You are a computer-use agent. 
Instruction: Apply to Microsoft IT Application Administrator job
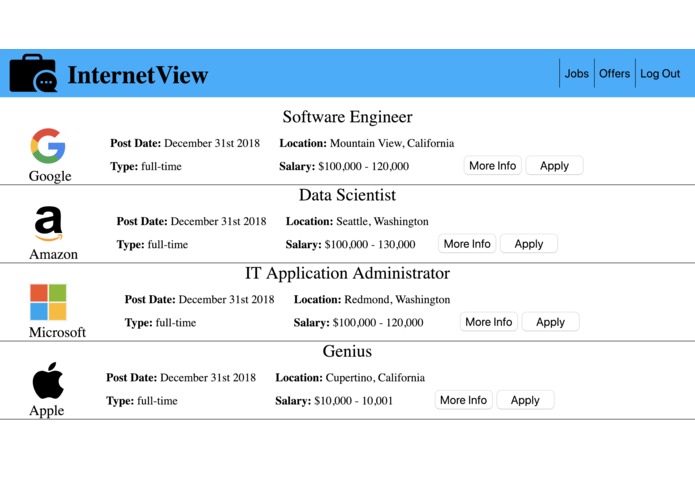pyautogui.click(x=550, y=322)
